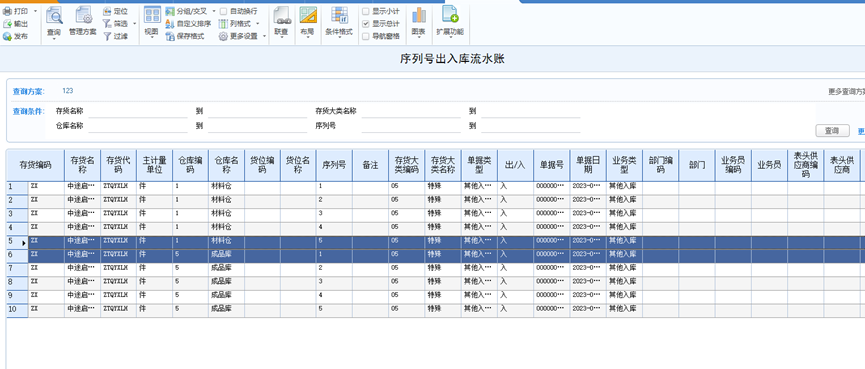Select row number 1 header

coord(17,188)
